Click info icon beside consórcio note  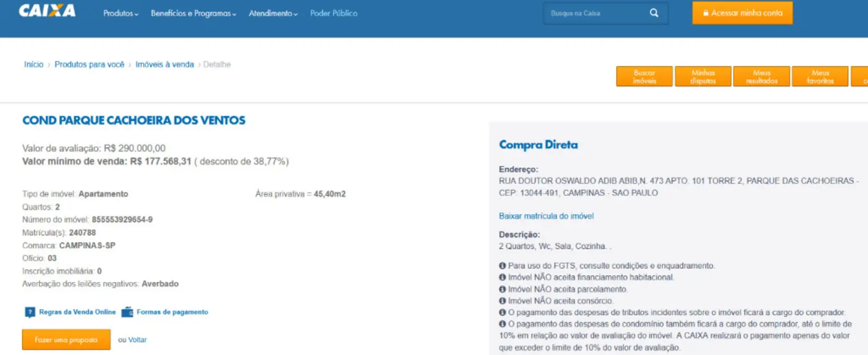point(503,301)
